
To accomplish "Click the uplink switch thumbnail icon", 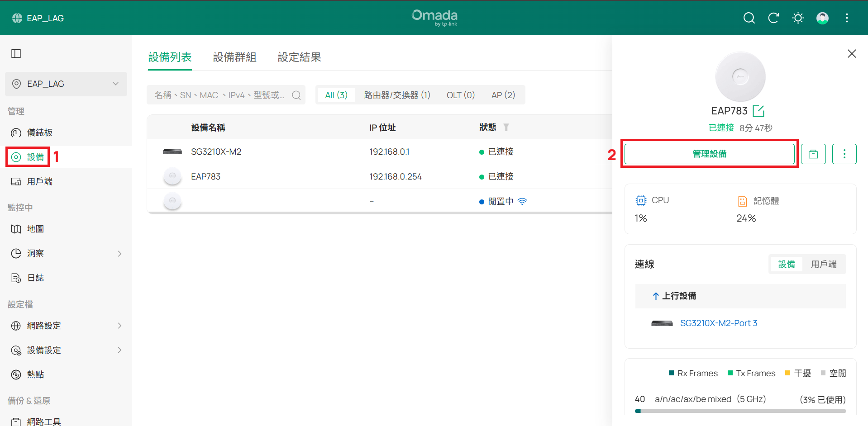I will coord(662,323).
